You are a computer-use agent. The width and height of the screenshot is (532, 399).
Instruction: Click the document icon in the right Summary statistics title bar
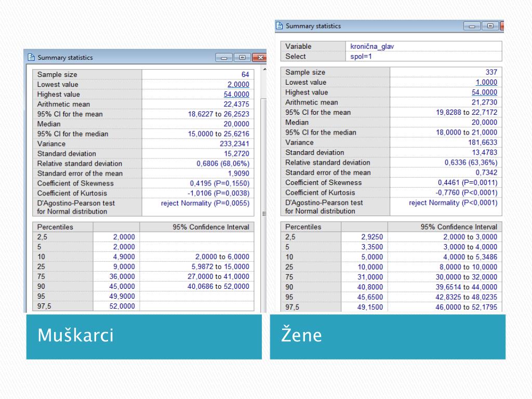(279, 26)
